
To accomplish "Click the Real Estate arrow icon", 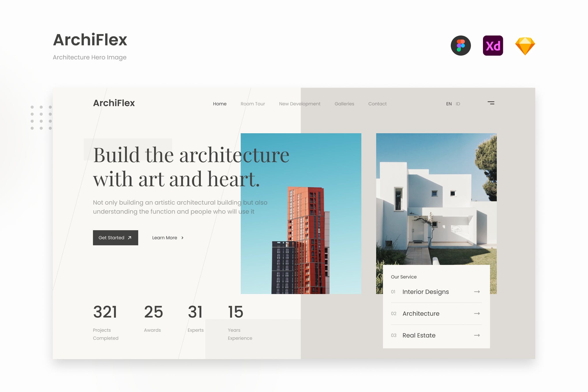I will (x=478, y=335).
